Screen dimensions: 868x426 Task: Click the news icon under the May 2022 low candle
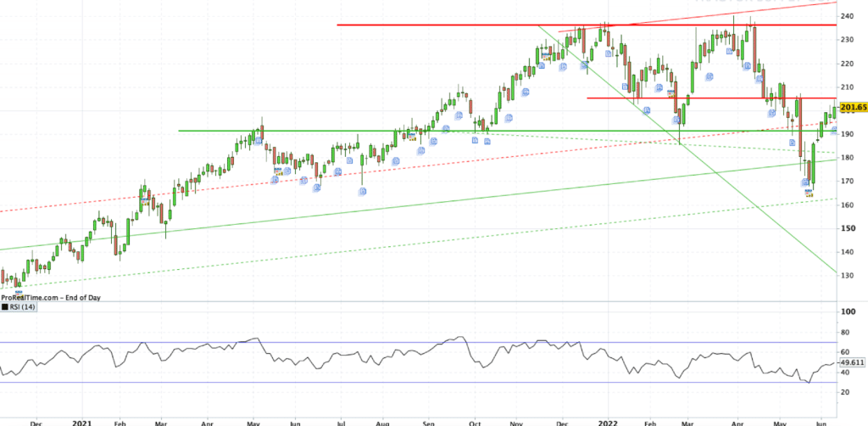805,183
